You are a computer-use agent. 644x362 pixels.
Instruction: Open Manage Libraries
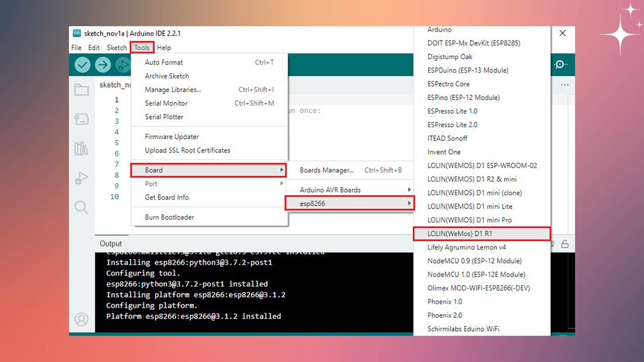point(209,90)
